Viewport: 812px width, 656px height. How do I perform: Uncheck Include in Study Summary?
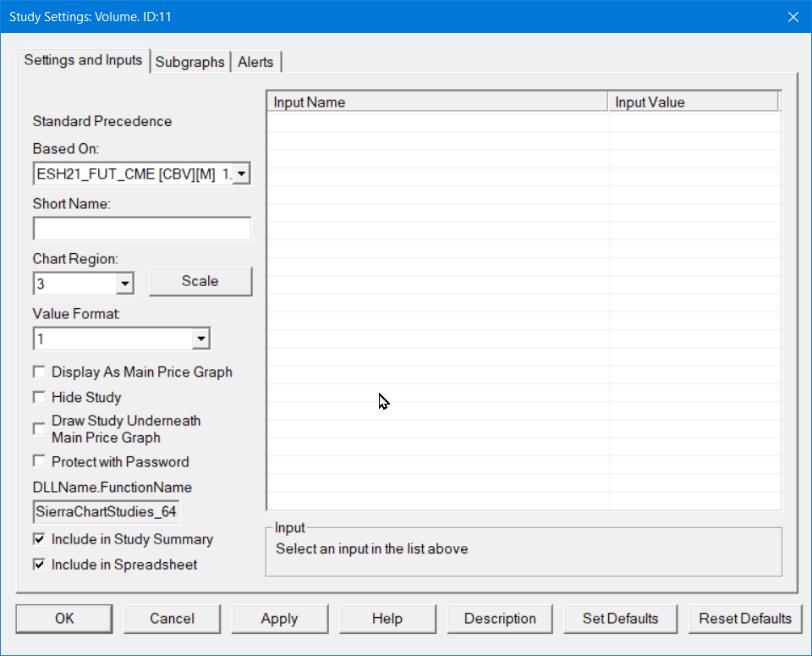(39, 539)
